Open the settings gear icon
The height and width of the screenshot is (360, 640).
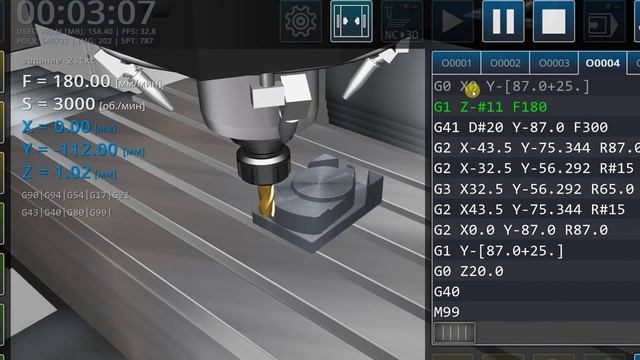coord(300,21)
